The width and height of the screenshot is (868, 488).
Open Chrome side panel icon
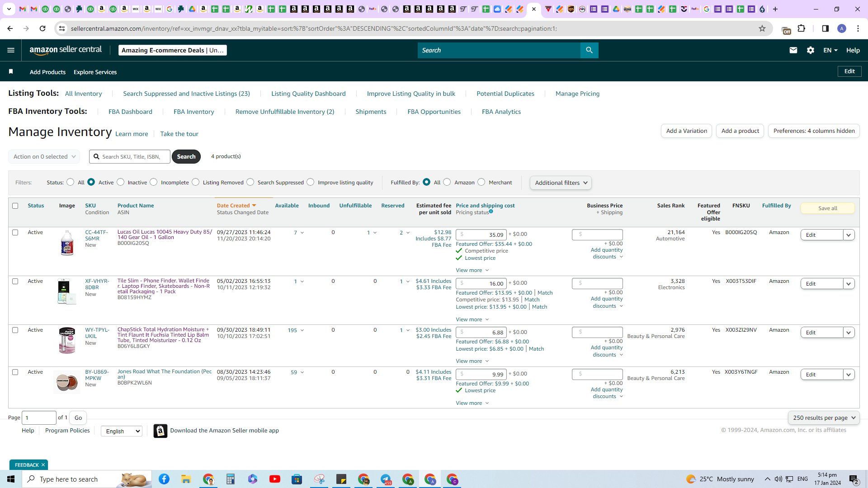(x=826, y=28)
